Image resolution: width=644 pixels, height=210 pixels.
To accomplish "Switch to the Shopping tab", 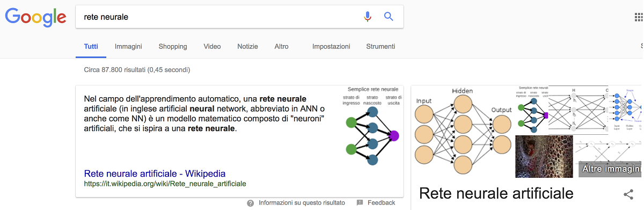I will (173, 47).
